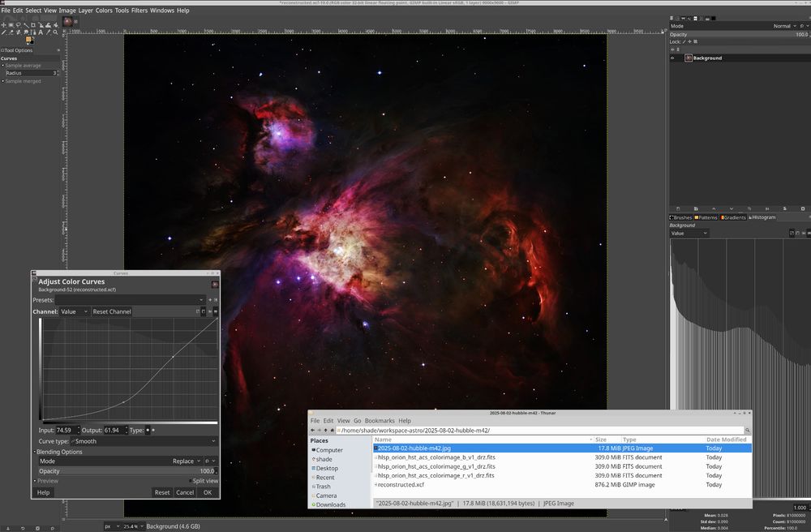
Task: Open the Windows menu in GIMP
Action: (162, 11)
